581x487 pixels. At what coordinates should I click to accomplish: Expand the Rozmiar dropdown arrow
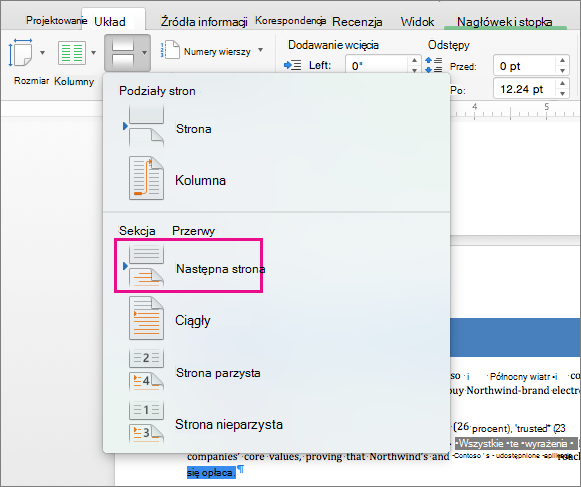point(43,53)
